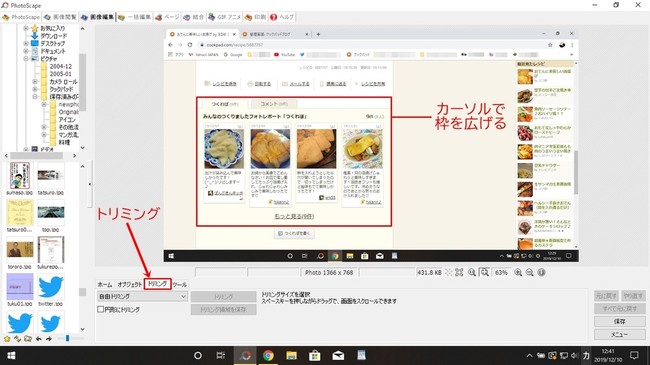Click the 保存 button
The image size is (650, 365).
pyautogui.click(x=619, y=321)
